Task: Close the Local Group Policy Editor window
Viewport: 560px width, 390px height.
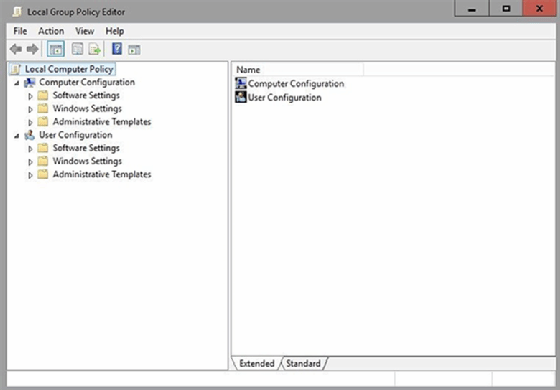Action: coord(539,9)
